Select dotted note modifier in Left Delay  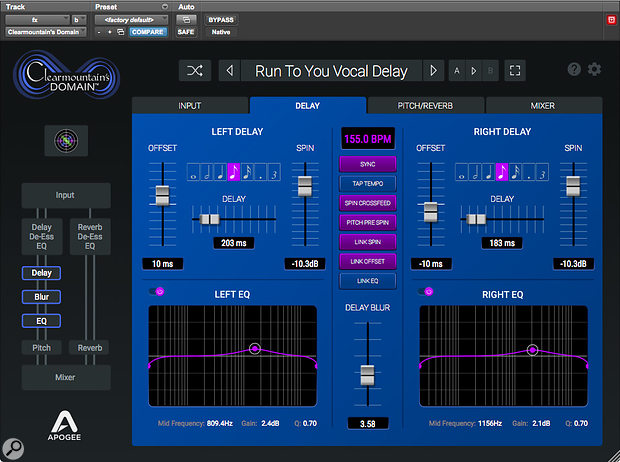261,172
